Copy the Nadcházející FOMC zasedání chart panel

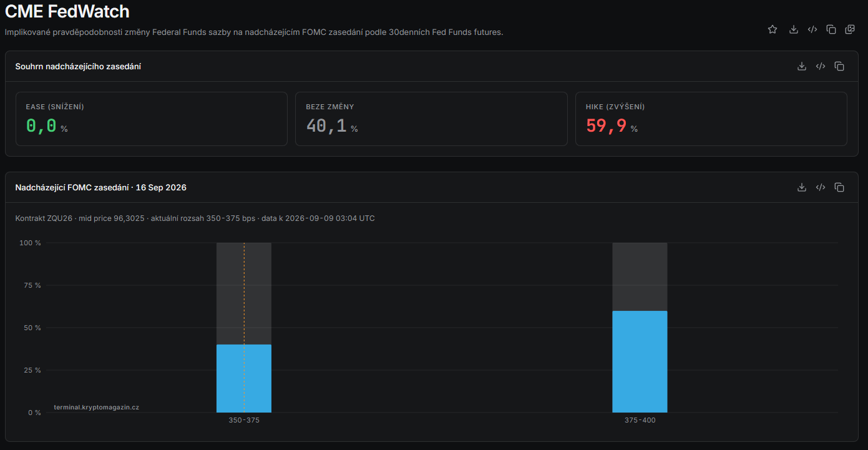click(839, 187)
